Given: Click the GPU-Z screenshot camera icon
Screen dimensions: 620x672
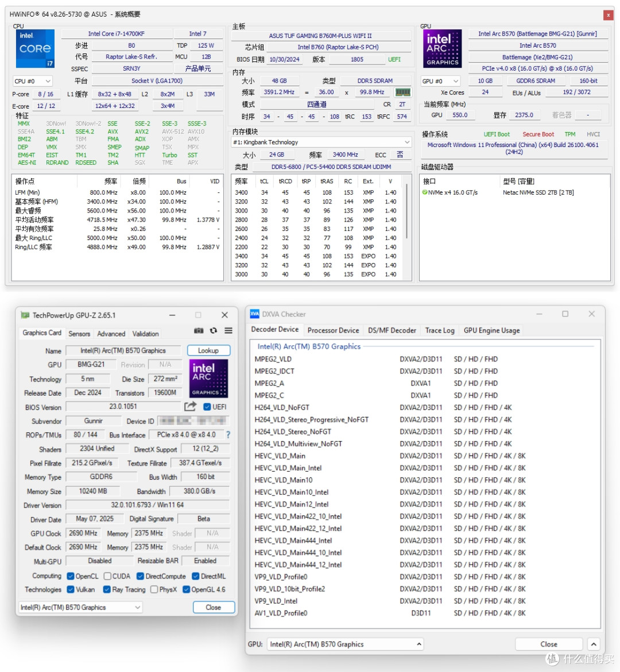Looking at the screenshot, I should [x=199, y=330].
